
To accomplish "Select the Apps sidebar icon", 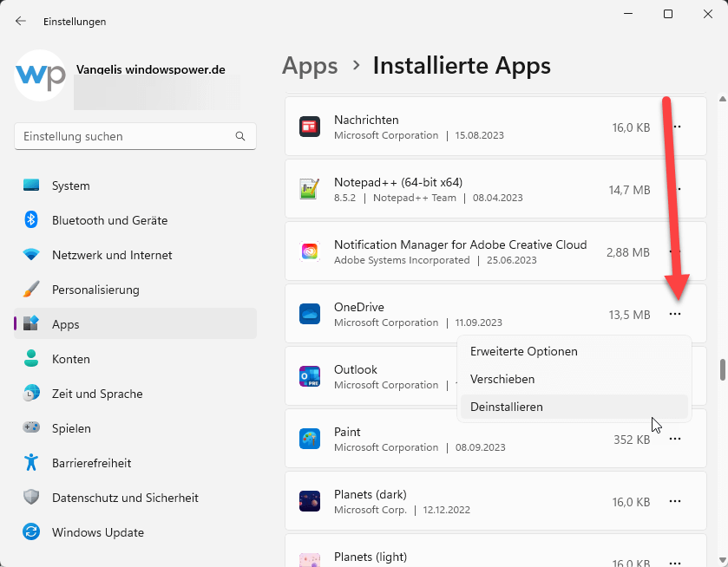I will (31, 323).
